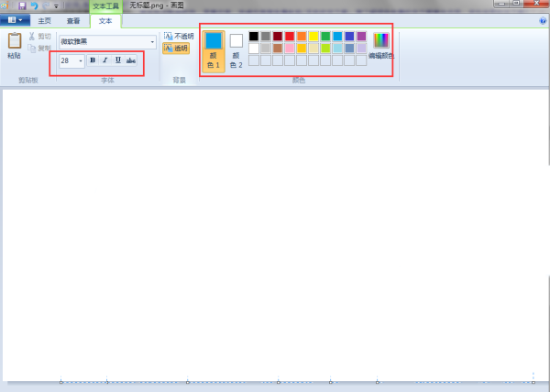Click the Undo arrow in title bar
The image size is (550, 392).
click(x=34, y=5)
